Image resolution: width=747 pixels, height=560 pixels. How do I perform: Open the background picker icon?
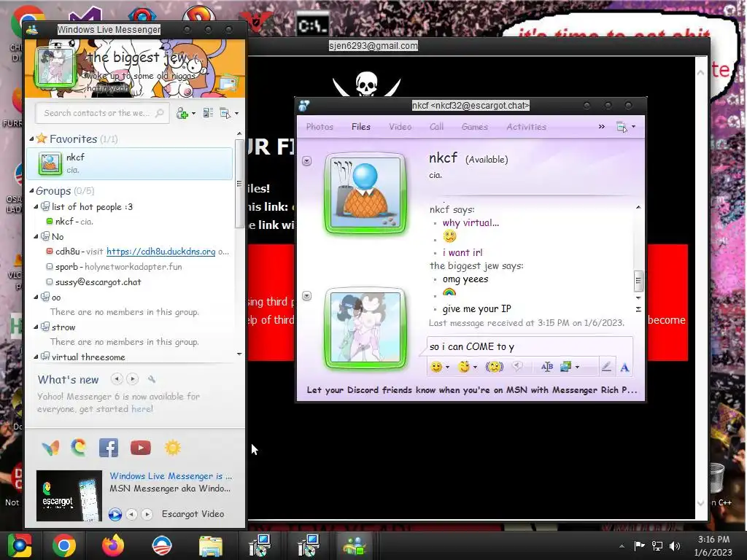pos(565,367)
